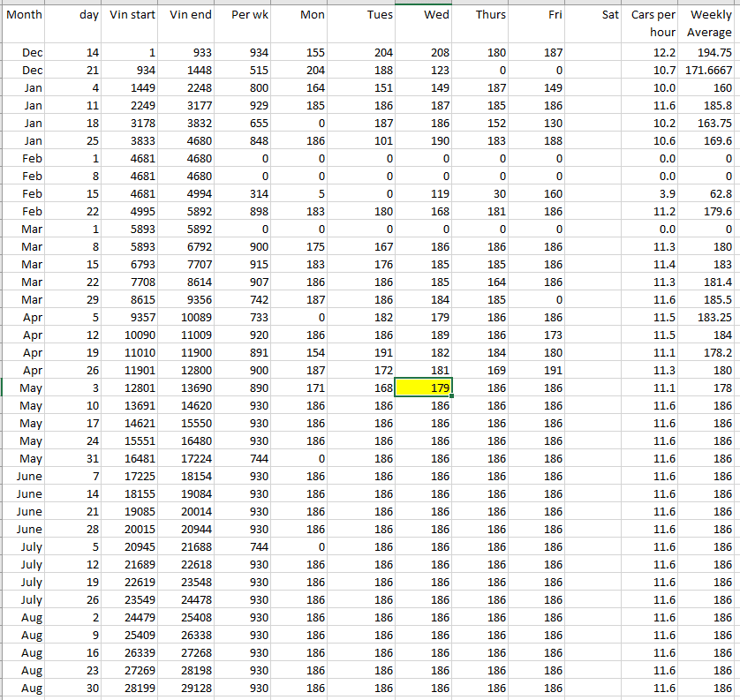Click the Wed cell showing 208
The image size is (740, 700).
click(424, 53)
